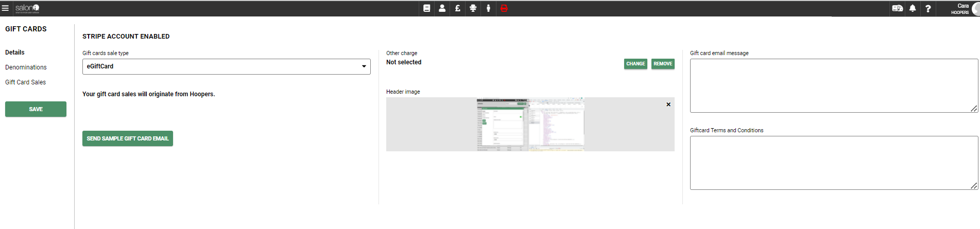Open the hamburger main menu
Viewport: 980px width, 229px height.
tap(5, 8)
